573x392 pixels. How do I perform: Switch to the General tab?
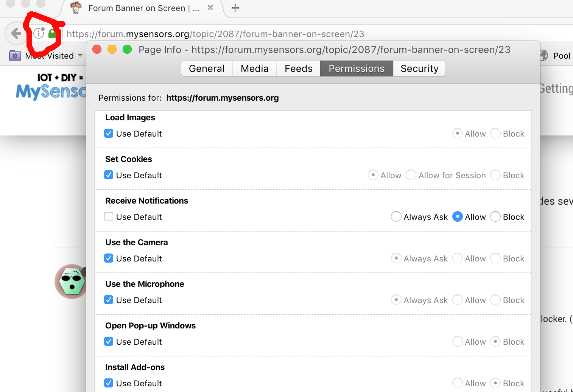(207, 68)
